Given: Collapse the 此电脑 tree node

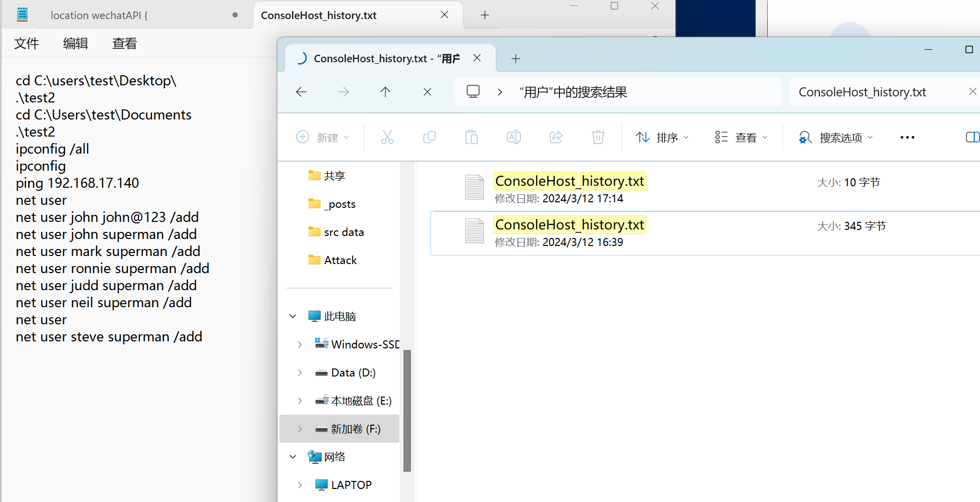Looking at the screenshot, I should 293,316.
